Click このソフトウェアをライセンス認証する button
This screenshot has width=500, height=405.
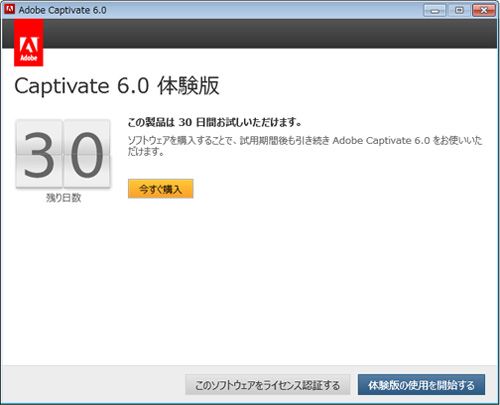267,385
